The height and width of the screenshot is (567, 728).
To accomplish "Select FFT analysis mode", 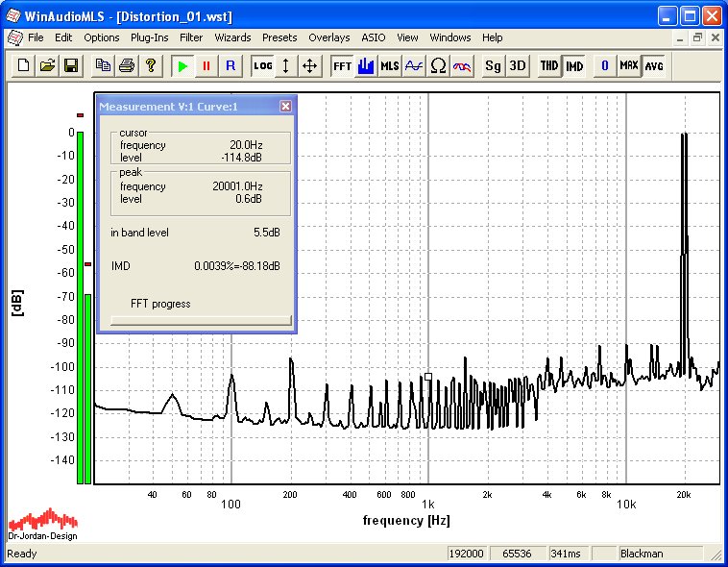I will [x=342, y=66].
